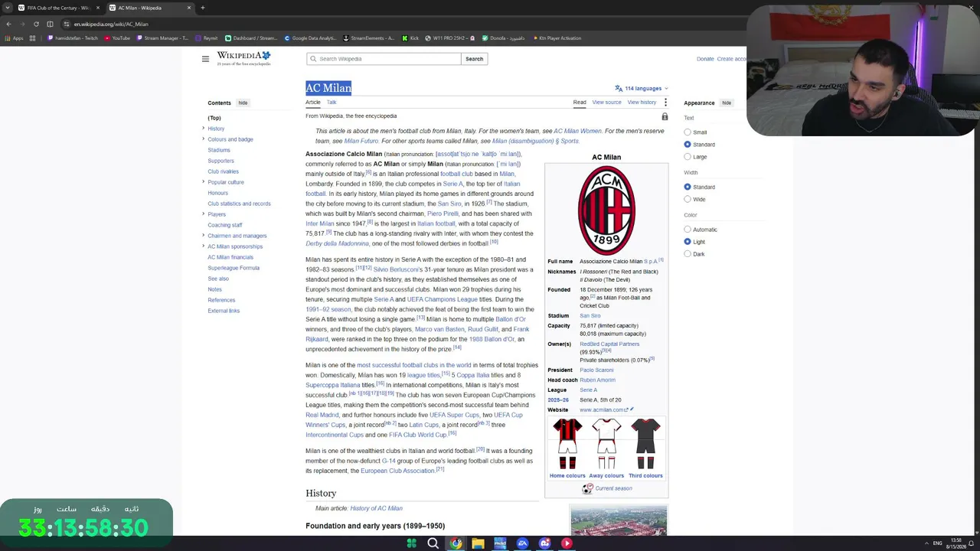Image resolution: width=980 pixels, height=551 pixels.
Task: Open the AC Milan crest image
Action: (x=606, y=210)
